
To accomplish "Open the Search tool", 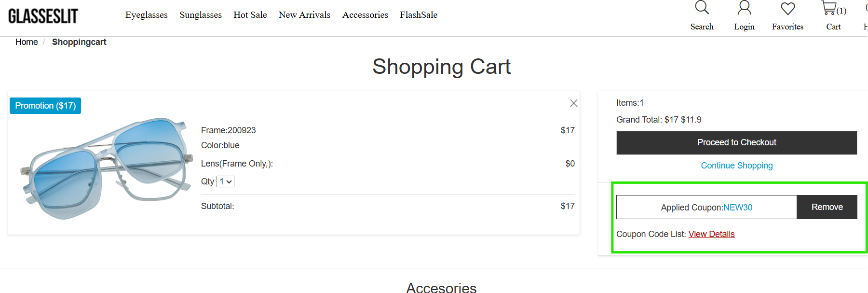I will tap(702, 14).
